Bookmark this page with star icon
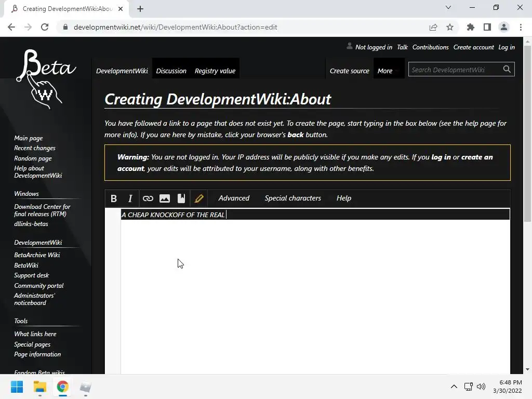Image resolution: width=532 pixels, height=399 pixels. pos(450,27)
